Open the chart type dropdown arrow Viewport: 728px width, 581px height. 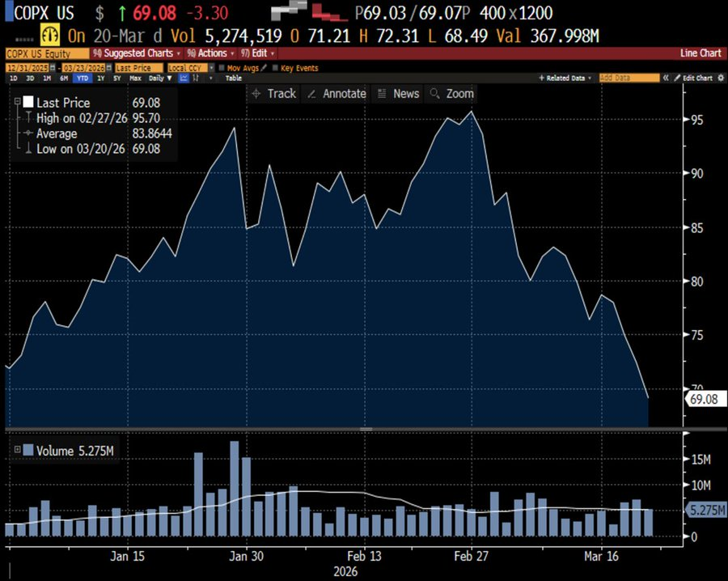211,78
